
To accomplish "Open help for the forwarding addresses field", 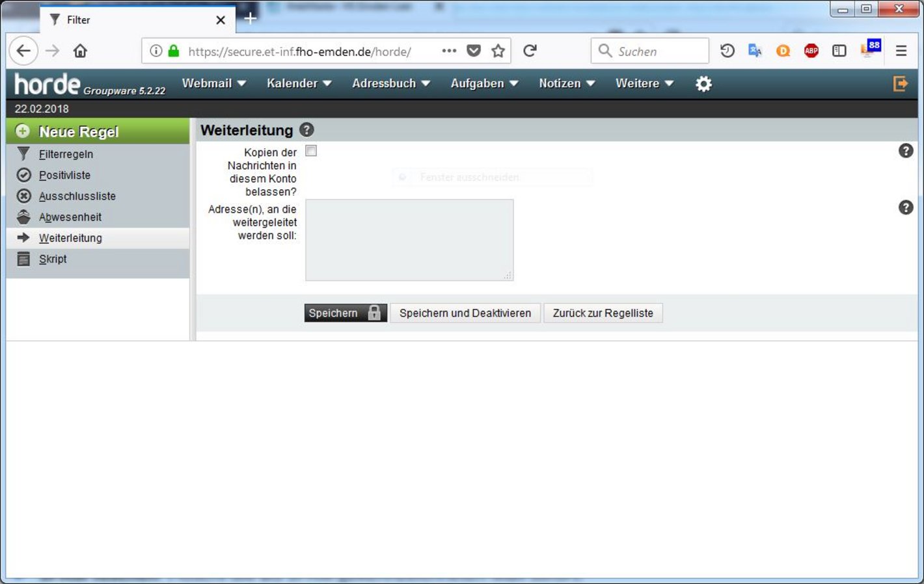I will point(906,207).
